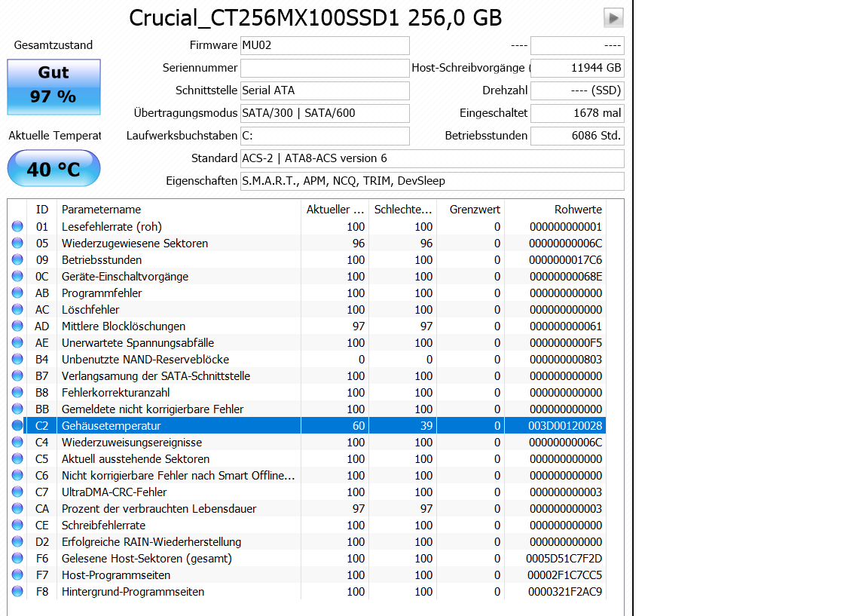Click the status orb for Programmfehler
The width and height of the screenshot is (868, 616).
point(18,293)
